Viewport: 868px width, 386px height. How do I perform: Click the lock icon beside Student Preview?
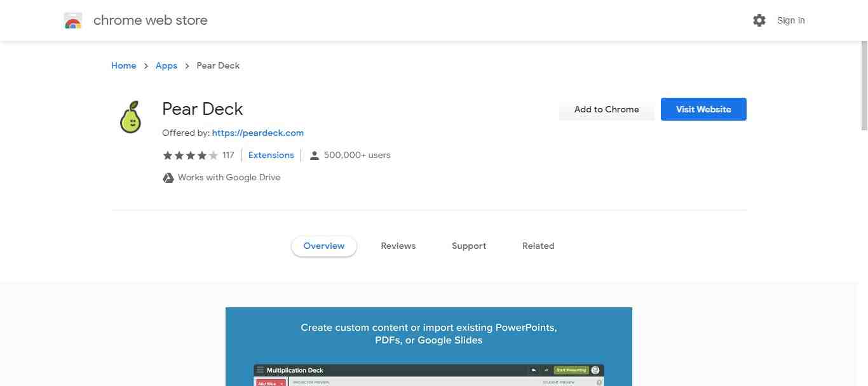[x=598, y=382]
